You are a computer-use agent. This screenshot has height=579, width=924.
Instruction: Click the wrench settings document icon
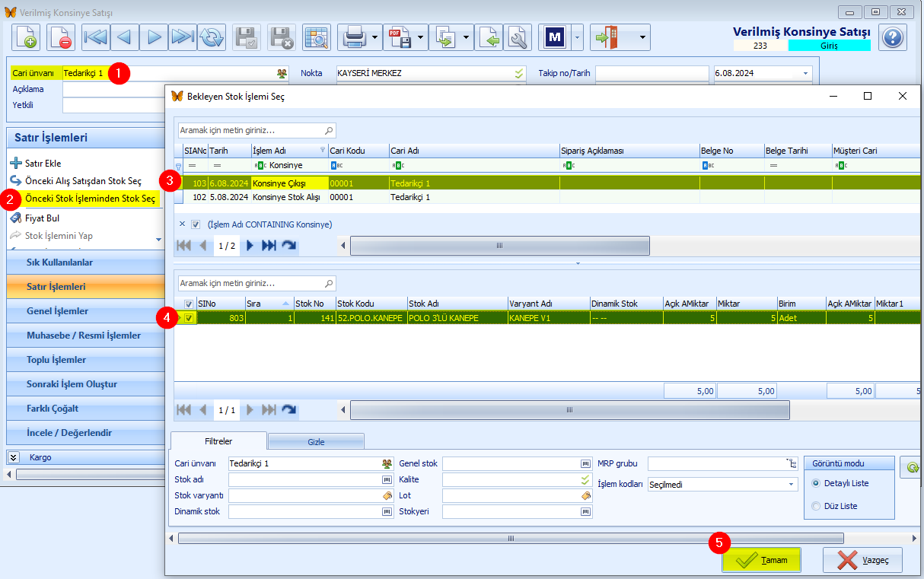click(518, 37)
